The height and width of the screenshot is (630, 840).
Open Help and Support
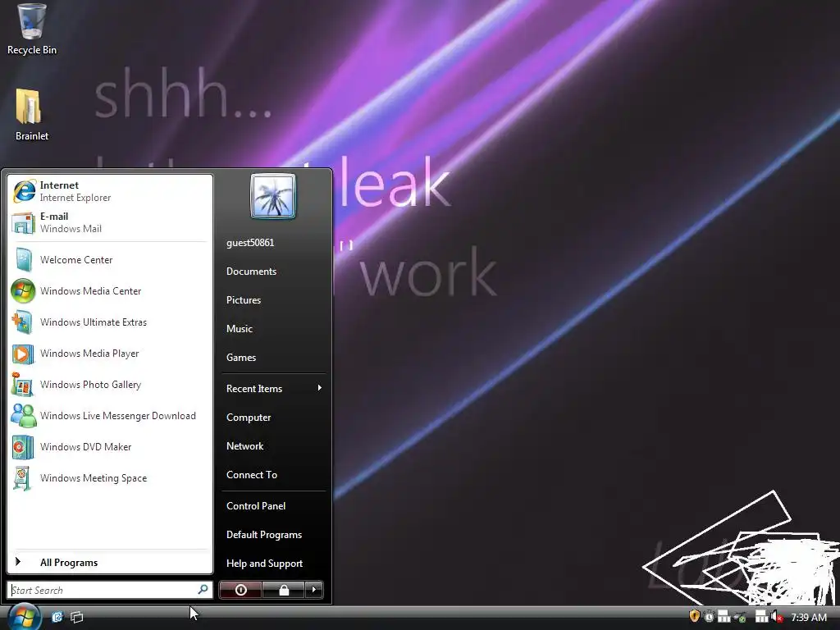click(273, 564)
